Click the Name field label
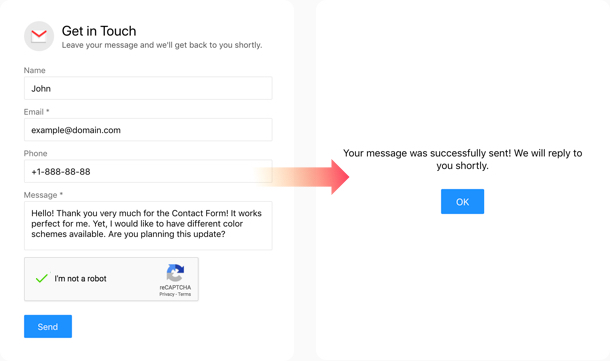Image resolution: width=610 pixels, height=361 pixels. [x=35, y=70]
